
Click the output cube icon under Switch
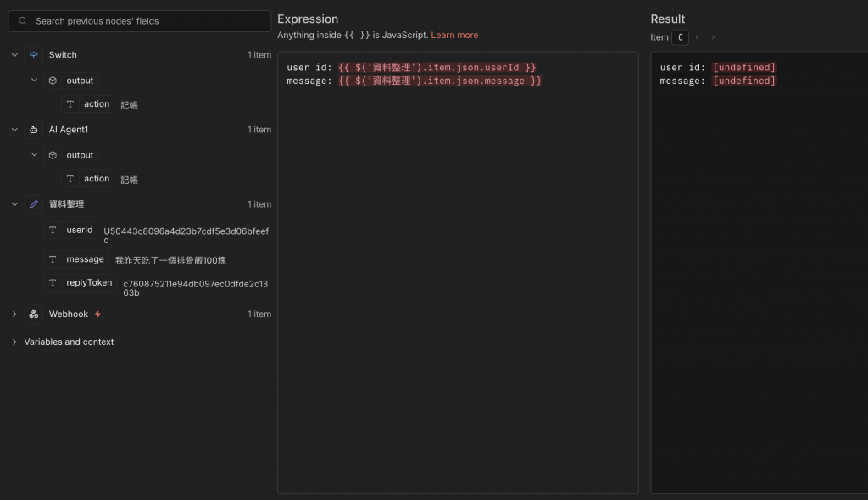pos(53,81)
